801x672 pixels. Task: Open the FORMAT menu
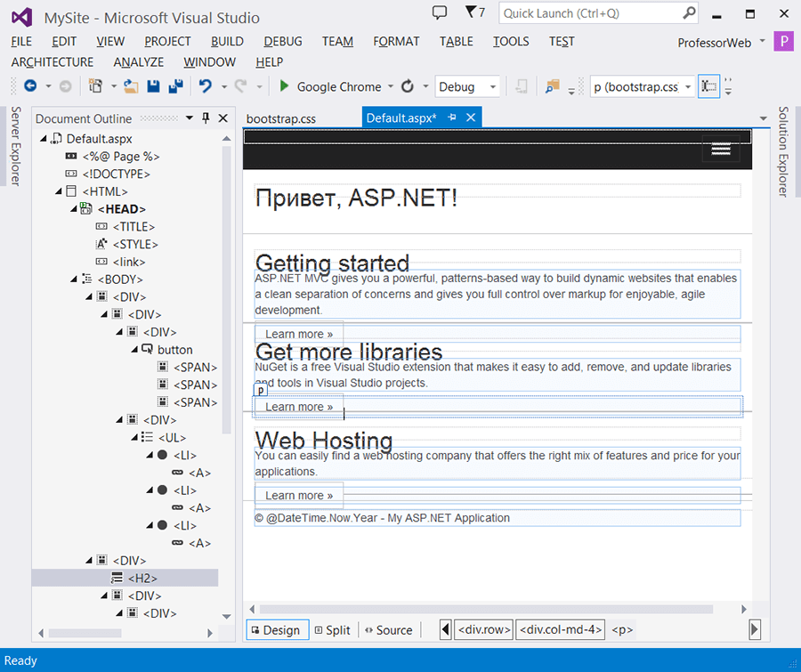click(x=396, y=42)
